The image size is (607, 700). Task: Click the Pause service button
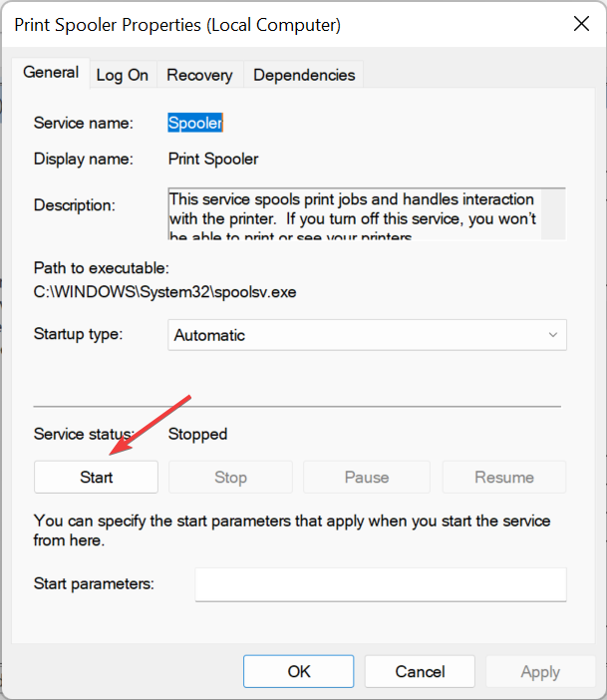pos(366,477)
